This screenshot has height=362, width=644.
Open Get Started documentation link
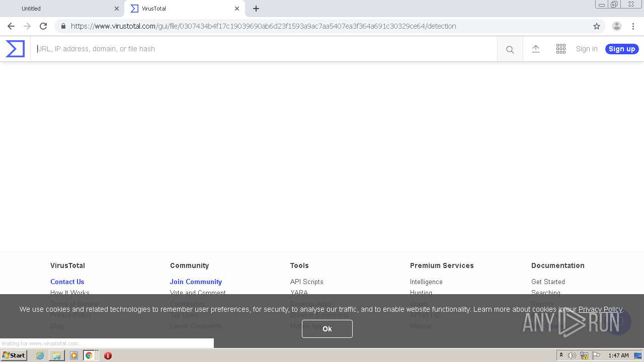(548, 282)
